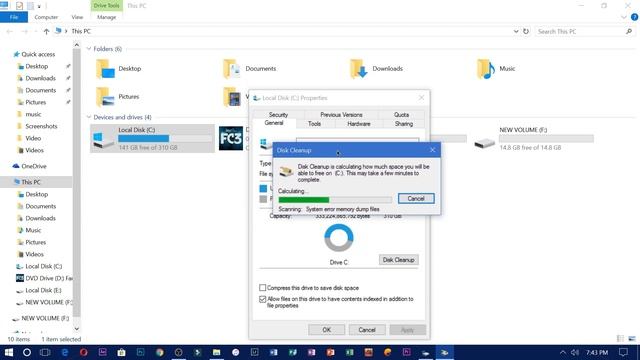Open the Documents folder in Folders group

[x=250, y=69]
